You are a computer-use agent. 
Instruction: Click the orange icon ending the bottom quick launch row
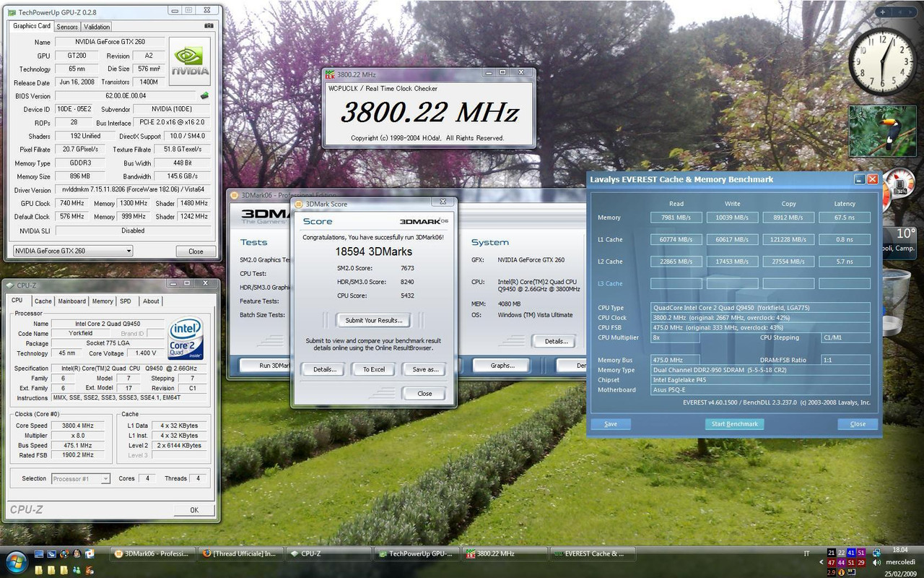coord(90,571)
